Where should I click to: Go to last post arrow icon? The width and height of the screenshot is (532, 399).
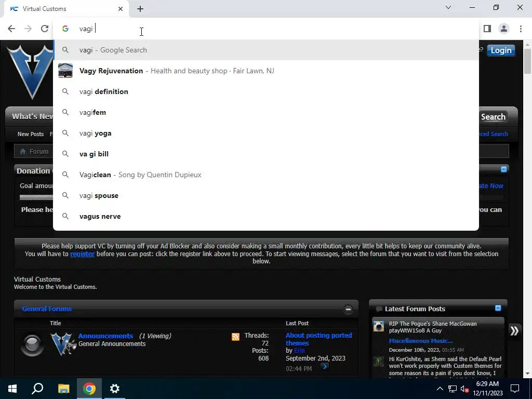pos(324,366)
